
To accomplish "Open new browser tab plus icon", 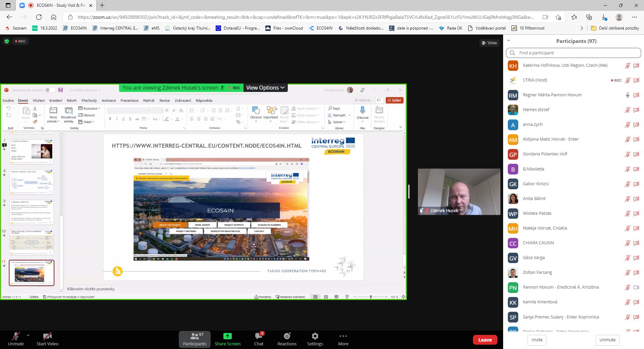I will pyautogui.click(x=102, y=5).
